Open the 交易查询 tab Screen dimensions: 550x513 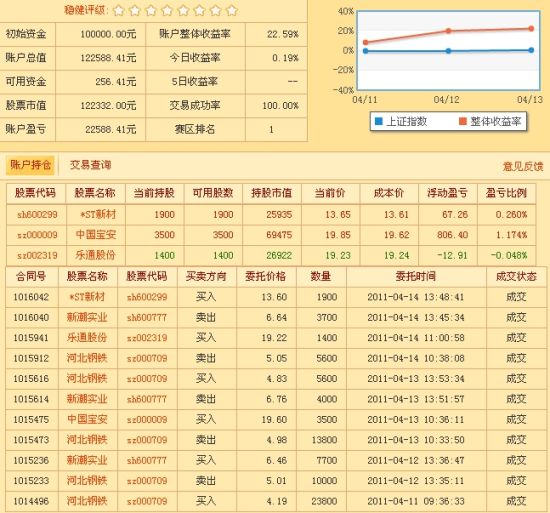click(90, 165)
